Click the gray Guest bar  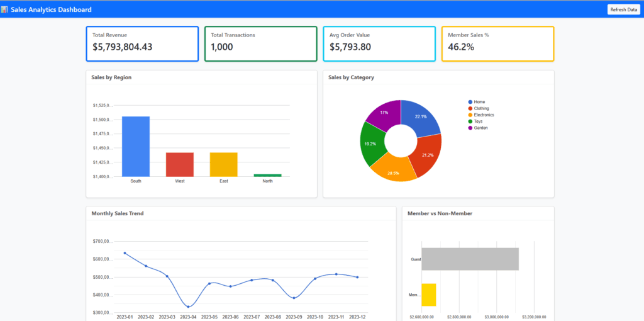click(470, 259)
